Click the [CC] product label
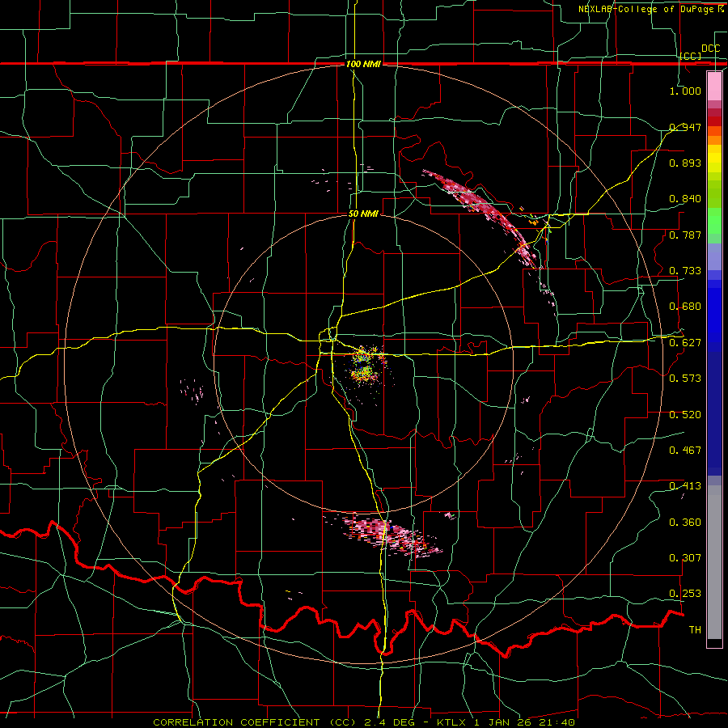The image size is (728, 728). tap(691, 56)
